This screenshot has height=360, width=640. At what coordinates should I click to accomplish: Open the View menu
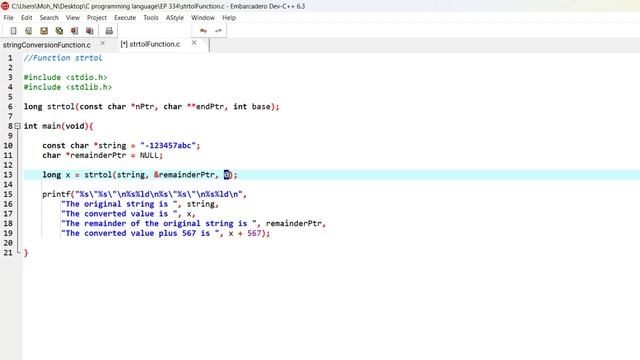pos(73,18)
